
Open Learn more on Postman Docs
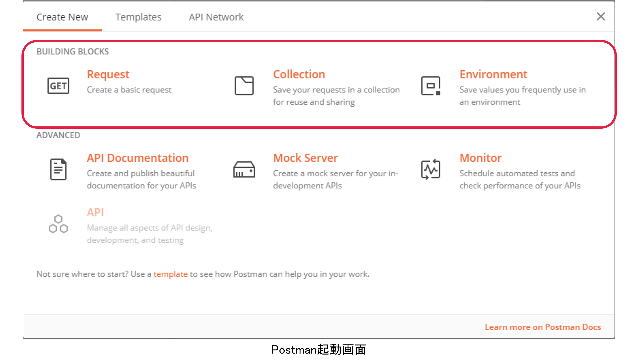click(x=543, y=327)
